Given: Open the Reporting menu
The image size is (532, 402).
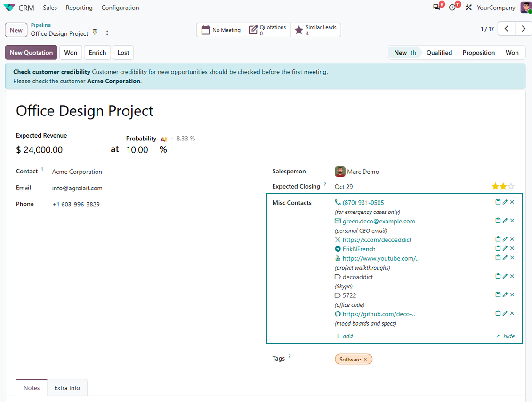Looking at the screenshot, I should tap(79, 8).
